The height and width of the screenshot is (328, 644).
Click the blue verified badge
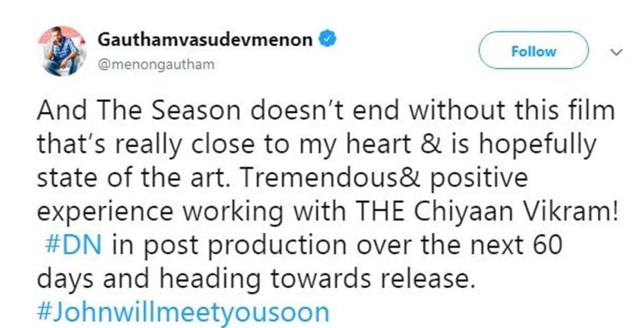328,39
